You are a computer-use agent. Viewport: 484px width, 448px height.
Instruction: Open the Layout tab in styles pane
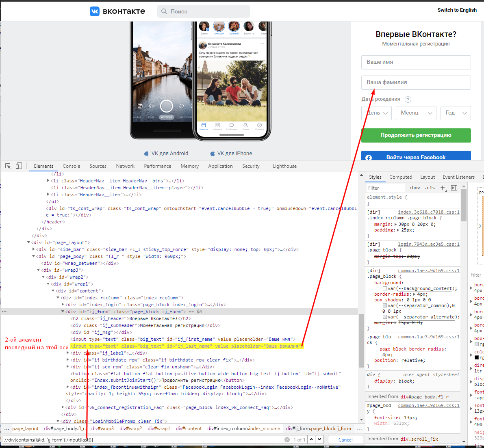coord(428,177)
